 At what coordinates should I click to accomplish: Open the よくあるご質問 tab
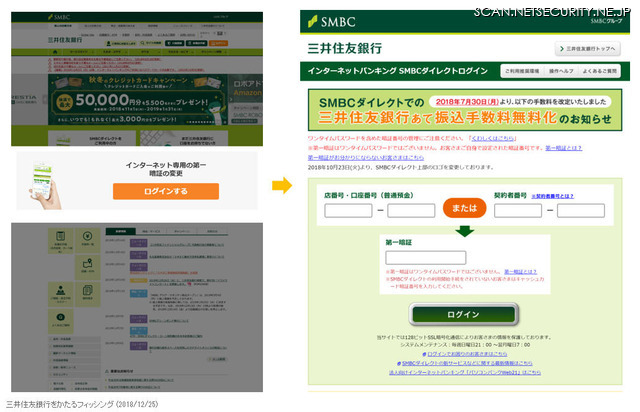click(599, 71)
